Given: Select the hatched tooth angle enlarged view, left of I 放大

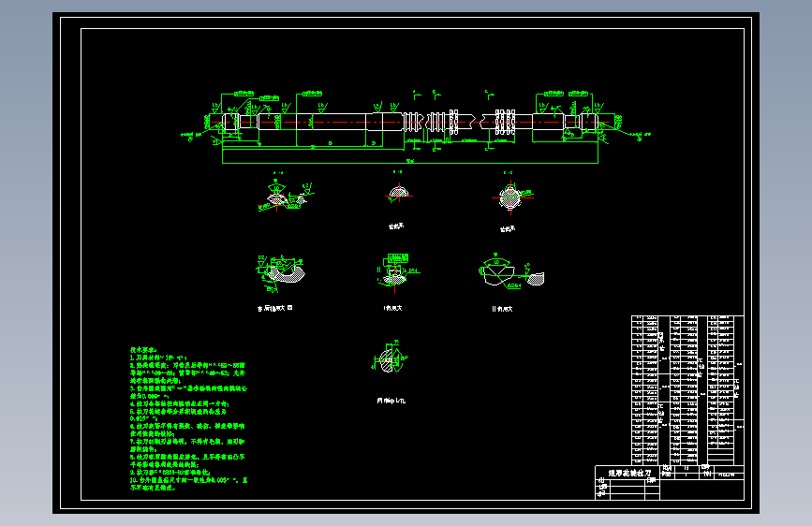Looking at the screenshot, I should click(x=280, y=274).
